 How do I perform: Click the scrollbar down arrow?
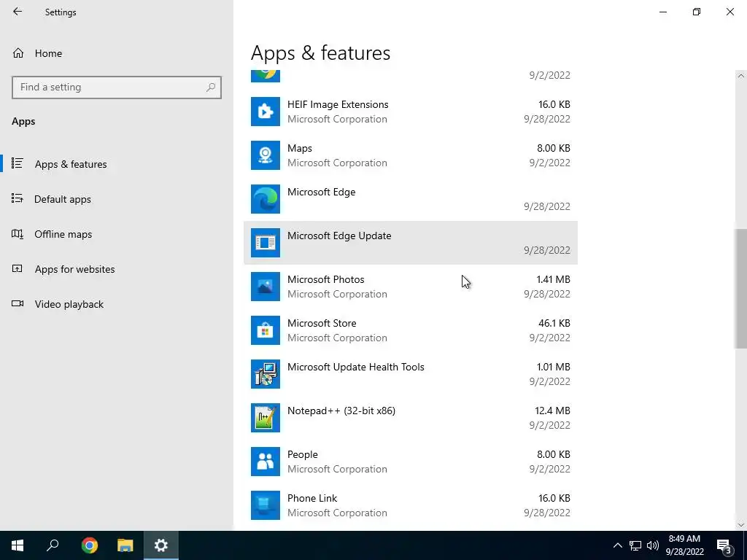[741, 525]
